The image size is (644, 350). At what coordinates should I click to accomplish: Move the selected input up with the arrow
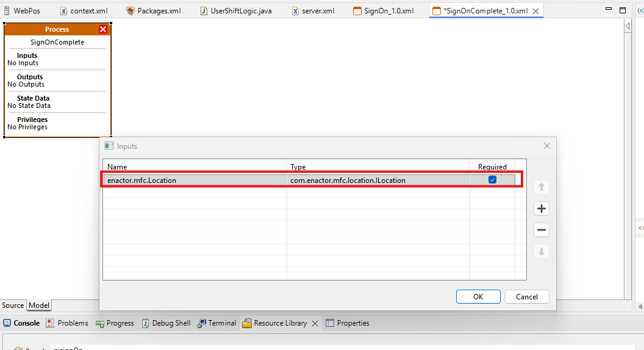coord(542,187)
